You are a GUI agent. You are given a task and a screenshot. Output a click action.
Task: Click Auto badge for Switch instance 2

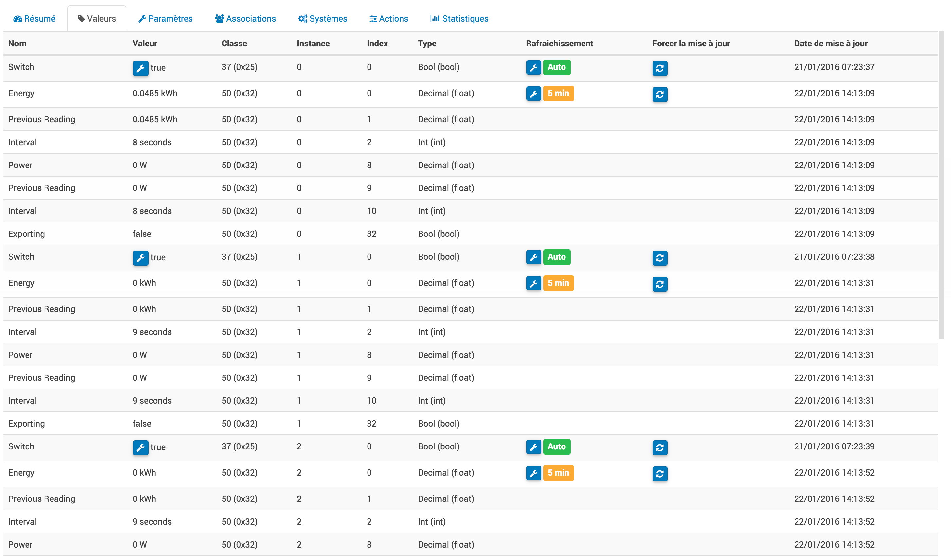click(557, 447)
